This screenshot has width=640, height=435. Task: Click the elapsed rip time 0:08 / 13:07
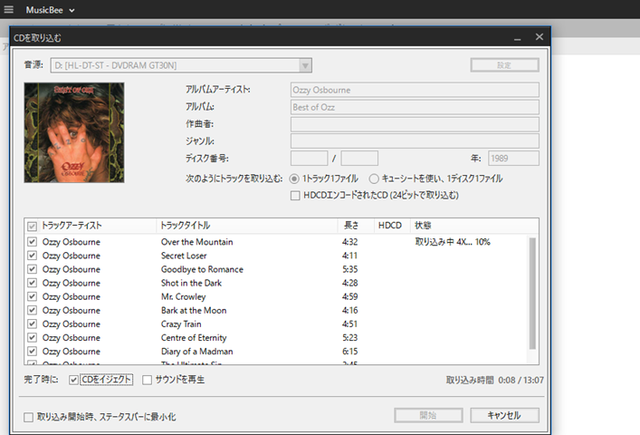point(521,380)
